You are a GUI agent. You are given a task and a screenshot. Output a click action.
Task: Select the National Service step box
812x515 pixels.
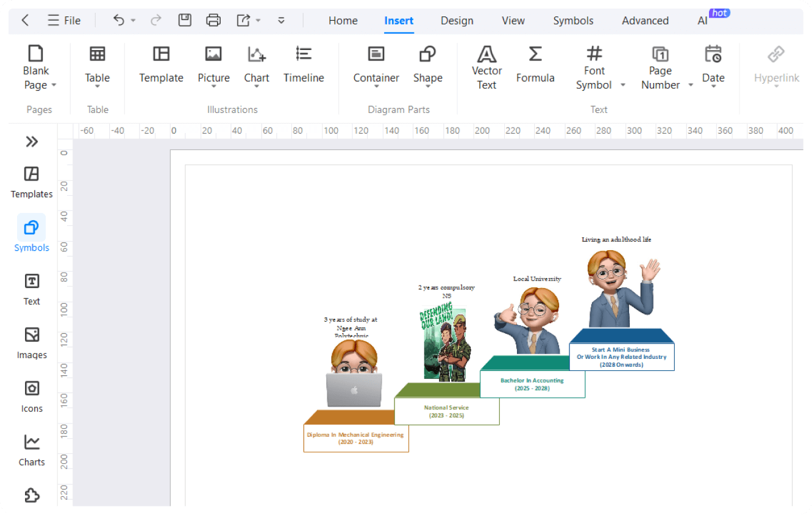click(447, 411)
